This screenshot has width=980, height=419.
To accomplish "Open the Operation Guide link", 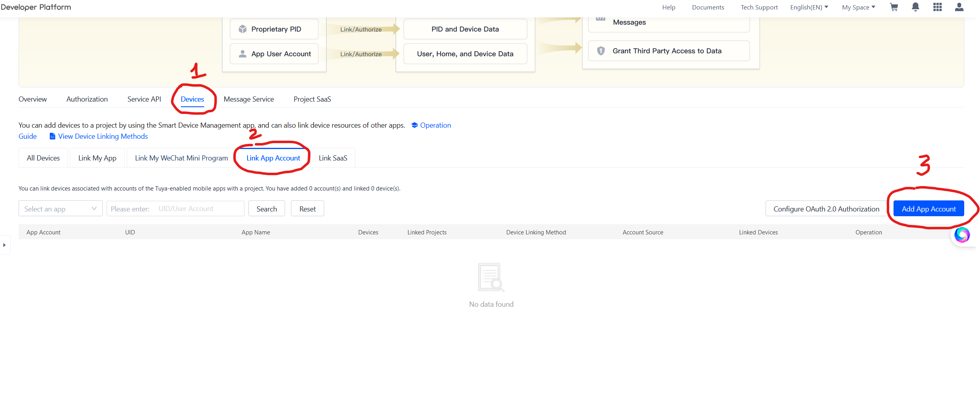I will tap(435, 125).
